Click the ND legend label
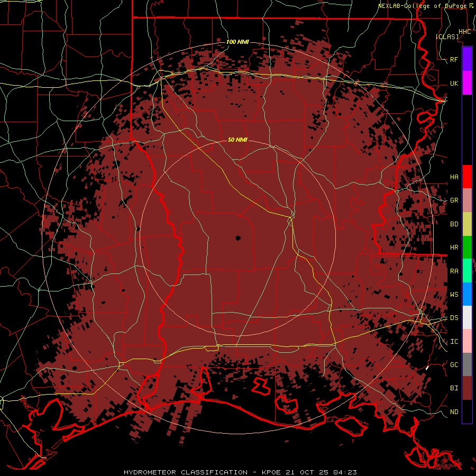The height and width of the screenshot is (476, 476). coord(454,412)
